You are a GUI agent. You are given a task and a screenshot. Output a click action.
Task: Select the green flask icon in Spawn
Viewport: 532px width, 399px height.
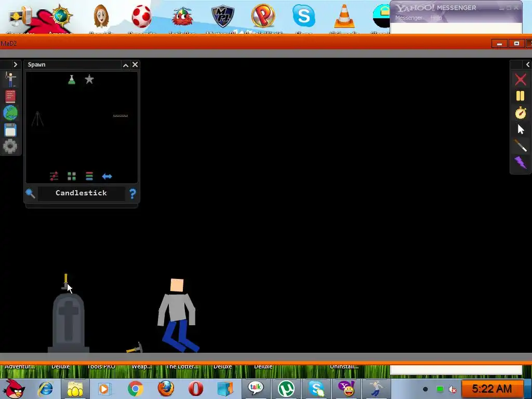pos(72,79)
